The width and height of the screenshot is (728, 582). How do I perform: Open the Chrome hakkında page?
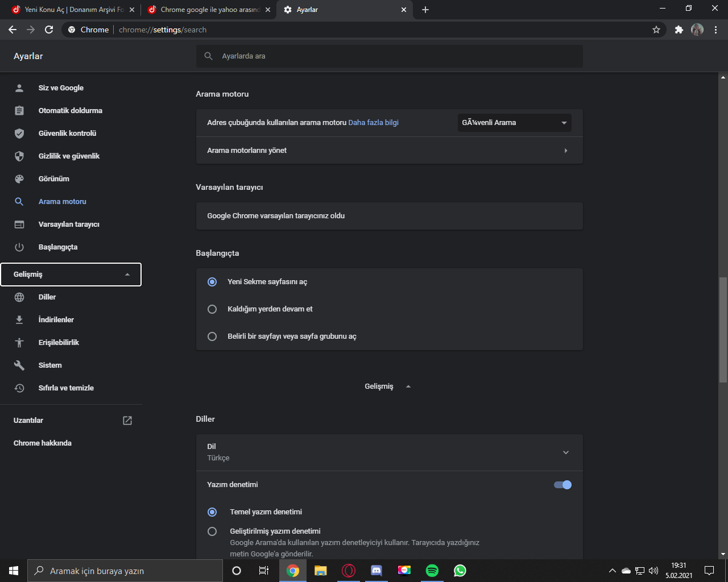[x=43, y=443]
